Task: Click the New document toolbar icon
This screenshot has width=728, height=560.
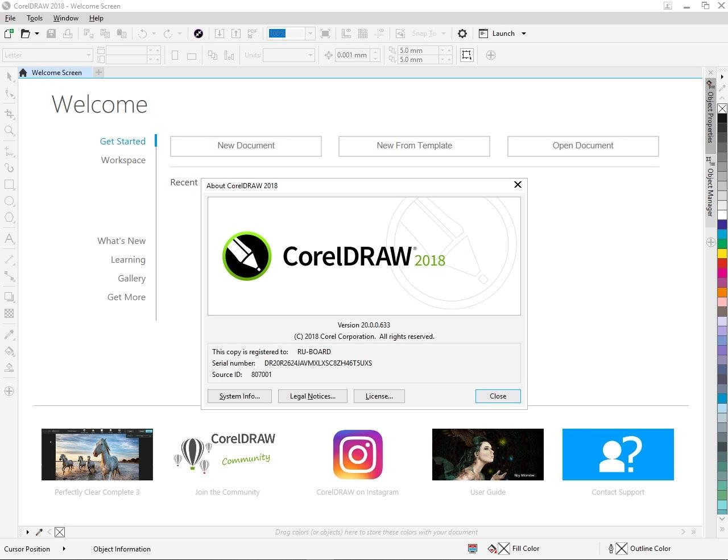Action: point(9,34)
